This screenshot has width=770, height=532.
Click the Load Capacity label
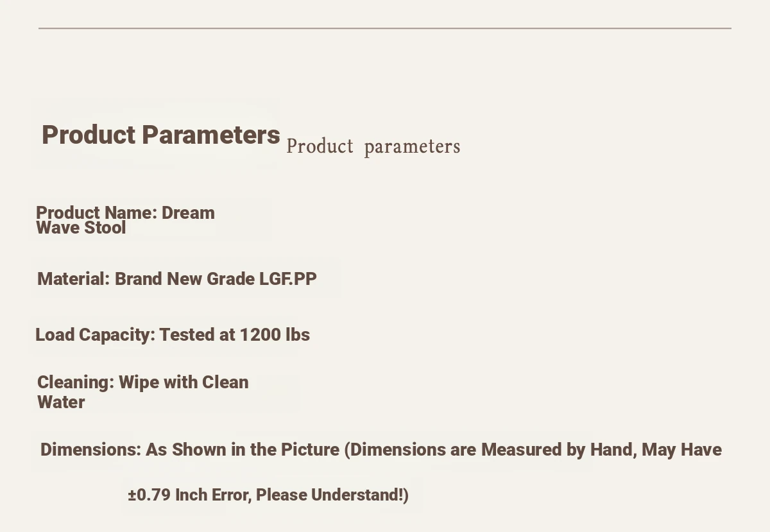click(95, 335)
